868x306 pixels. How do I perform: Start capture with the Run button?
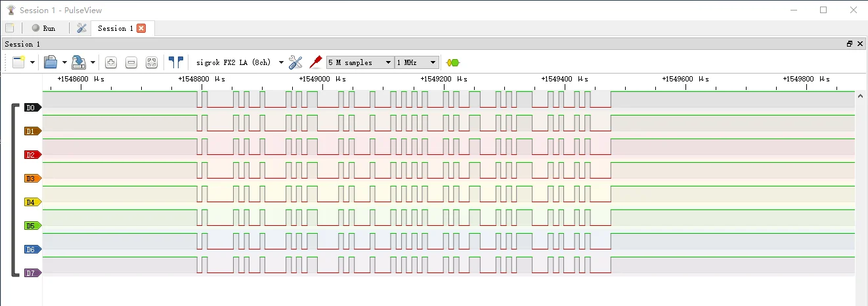pos(43,28)
